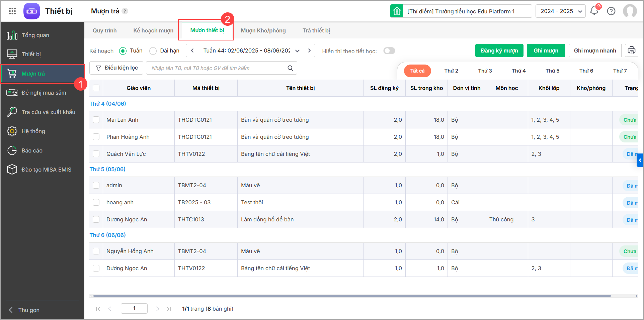Switch to the Trả thiết bị tab
644x320 pixels.
point(316,30)
